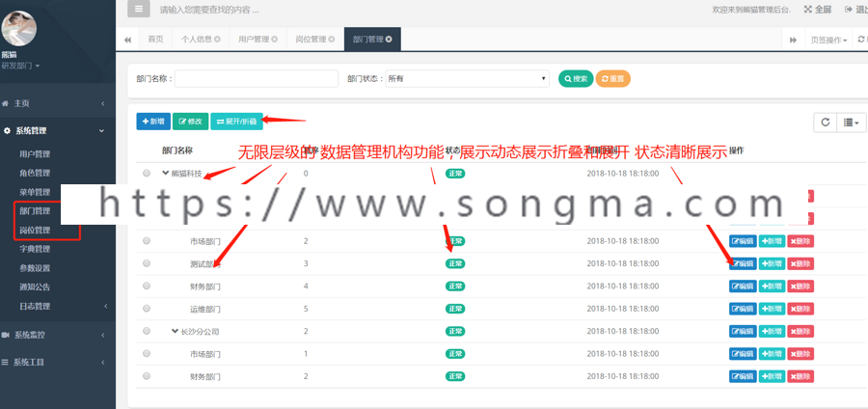This screenshot has height=409, width=868.
Task: Refresh the table with the circular arrow icon
Action: pyautogui.click(x=825, y=123)
